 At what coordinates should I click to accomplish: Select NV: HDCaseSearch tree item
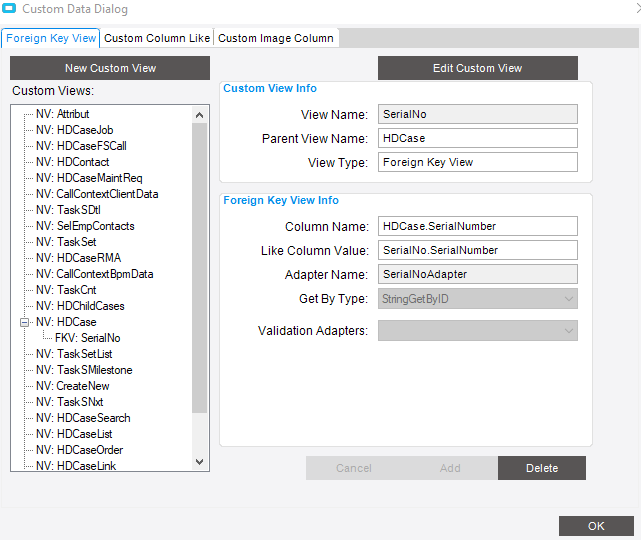tap(93, 418)
